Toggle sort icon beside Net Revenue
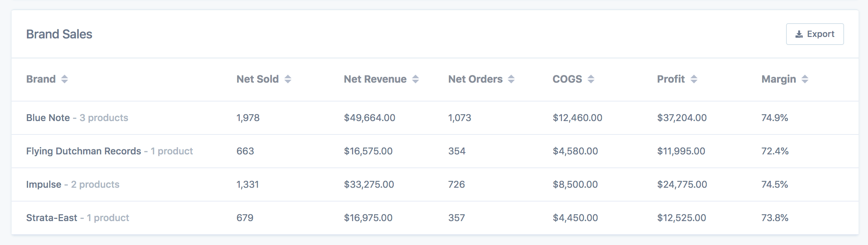 pyautogui.click(x=416, y=79)
